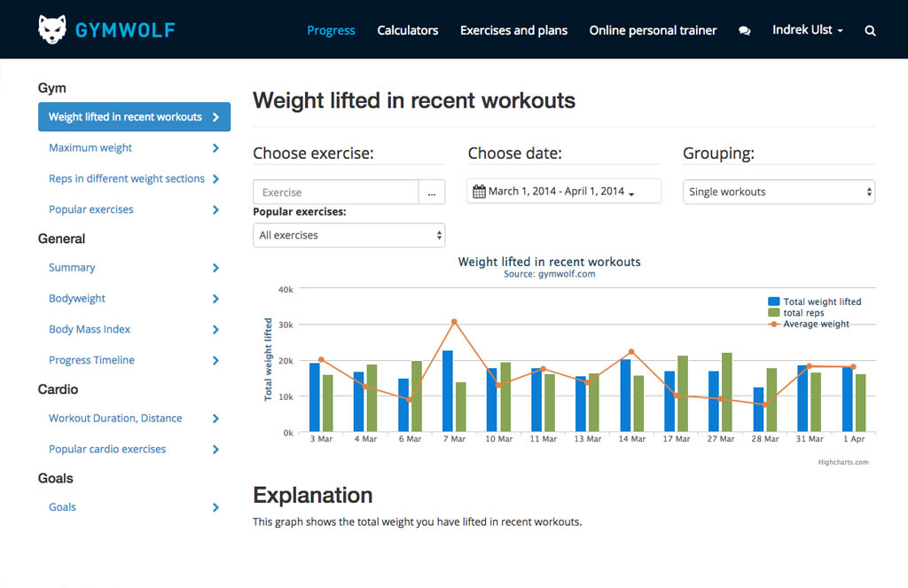This screenshot has width=908, height=588.
Task: Click chevron arrow beside Bodyweight
Action: point(215,299)
